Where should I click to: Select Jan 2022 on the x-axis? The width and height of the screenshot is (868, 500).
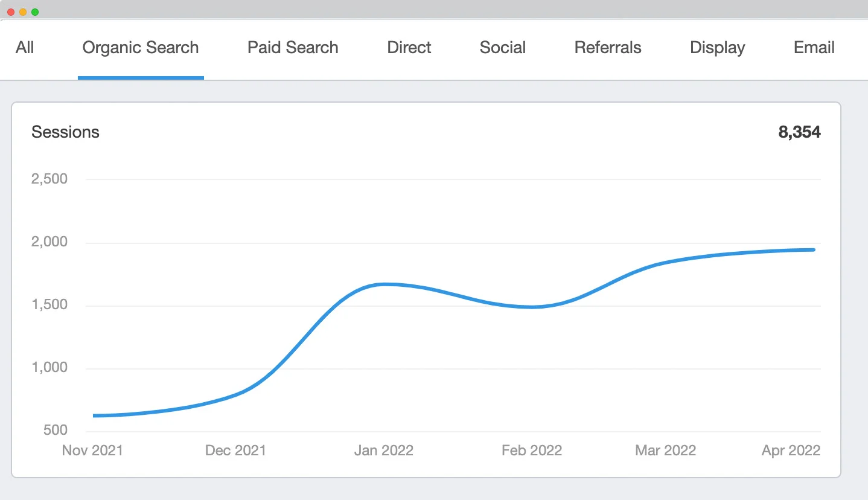click(383, 450)
